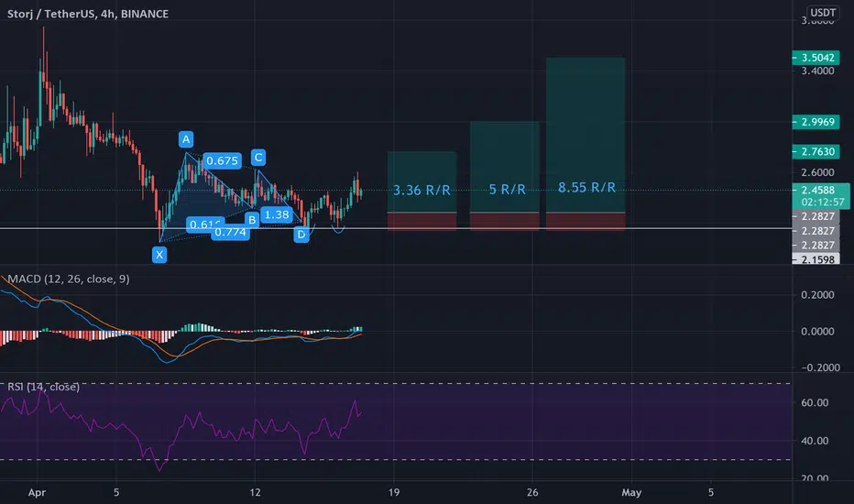Select the X point of the harmonic pattern
Viewport: 854px width, 504px height.
pos(159,255)
